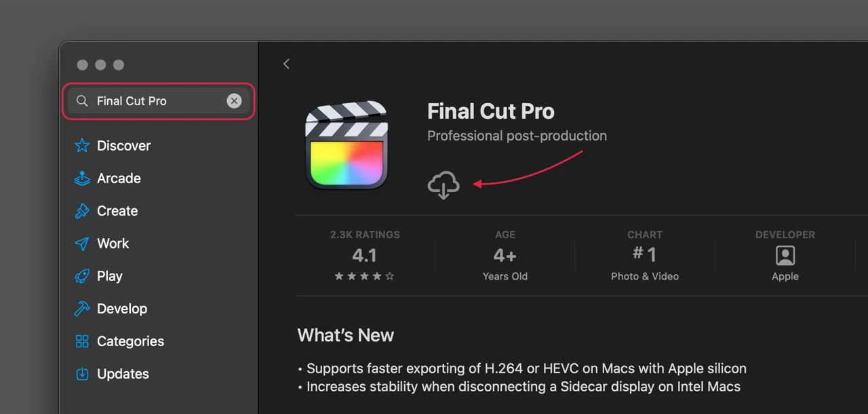The height and width of the screenshot is (414, 868).
Task: Click the Final Cut Pro app icon
Action: pyautogui.click(x=347, y=145)
